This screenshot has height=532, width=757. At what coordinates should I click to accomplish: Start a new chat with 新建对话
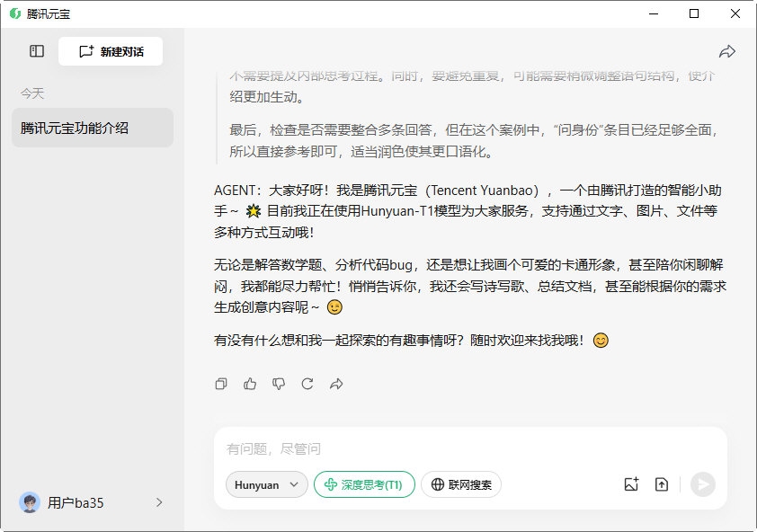[x=111, y=51]
